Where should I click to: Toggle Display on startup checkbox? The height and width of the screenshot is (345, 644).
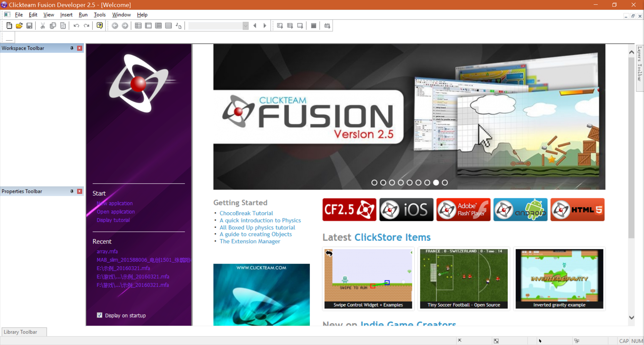100,315
